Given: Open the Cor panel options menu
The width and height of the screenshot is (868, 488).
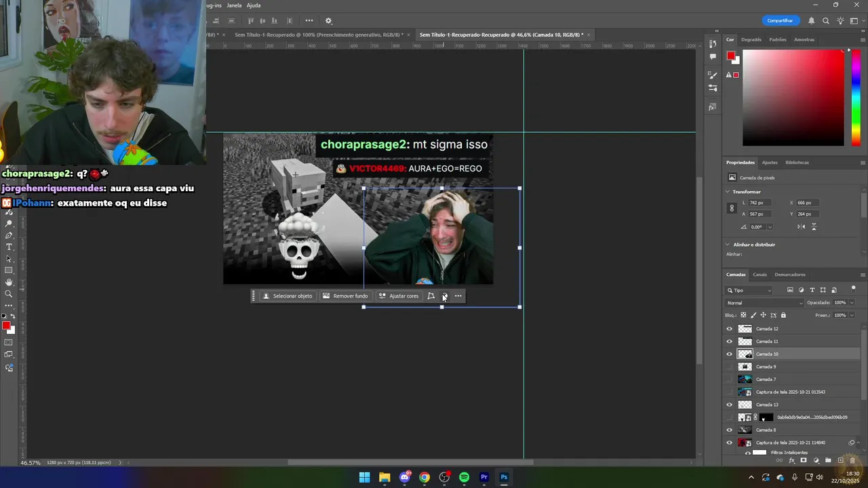Looking at the screenshot, I should [863, 39].
